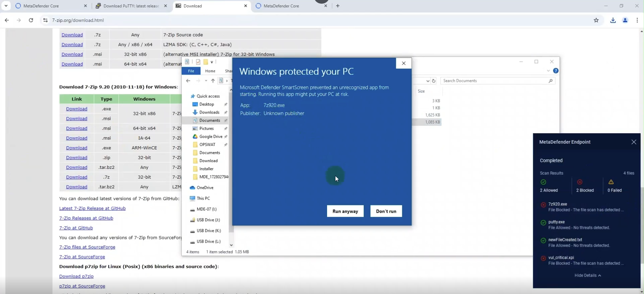Expand Explorer address history dropdown
This screenshot has width=644, height=294.
427,81
